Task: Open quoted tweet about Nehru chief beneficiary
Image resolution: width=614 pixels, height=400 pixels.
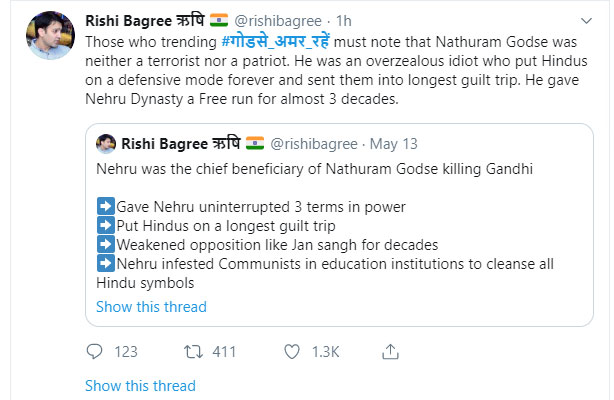Action: click(328, 169)
